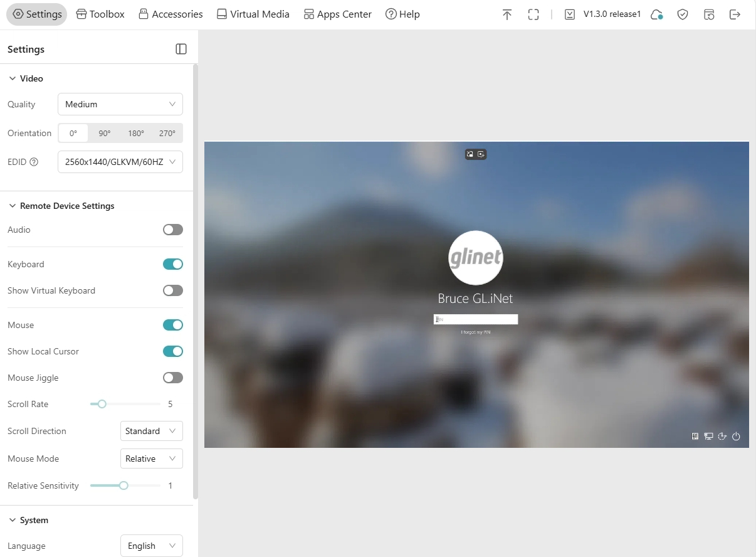
Task: Select 0° orientation
Action: pos(73,133)
